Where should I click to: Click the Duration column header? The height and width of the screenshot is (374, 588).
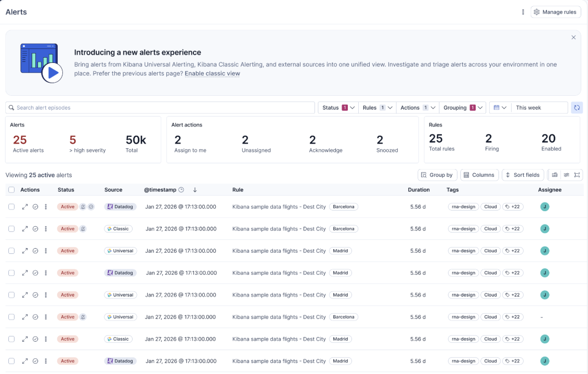419,190
